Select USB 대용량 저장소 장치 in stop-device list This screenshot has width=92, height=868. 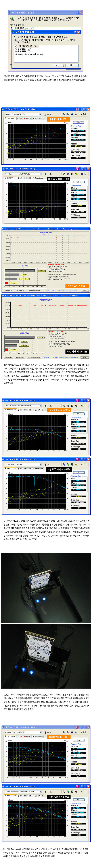27,46
